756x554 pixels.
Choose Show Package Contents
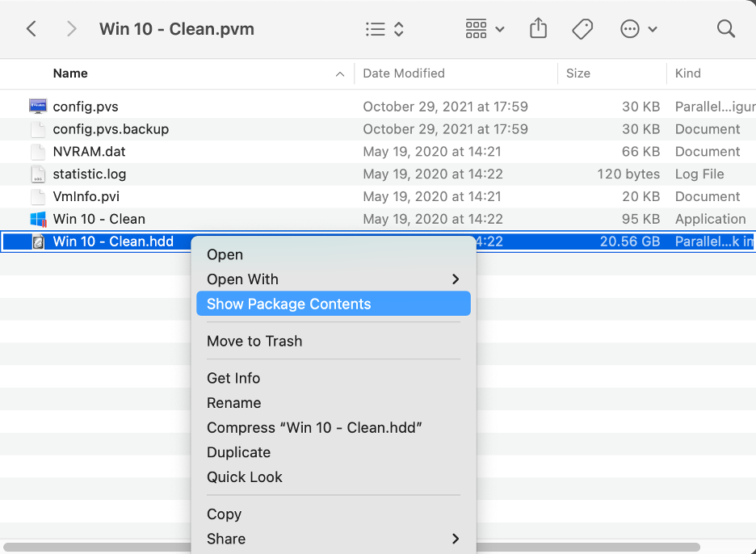click(x=333, y=304)
